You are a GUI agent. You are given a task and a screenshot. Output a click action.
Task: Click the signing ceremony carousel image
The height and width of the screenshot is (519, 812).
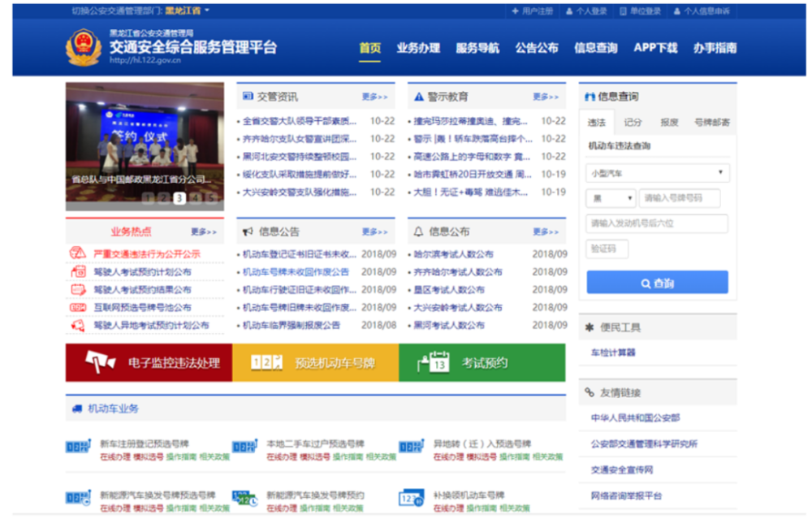(x=145, y=146)
